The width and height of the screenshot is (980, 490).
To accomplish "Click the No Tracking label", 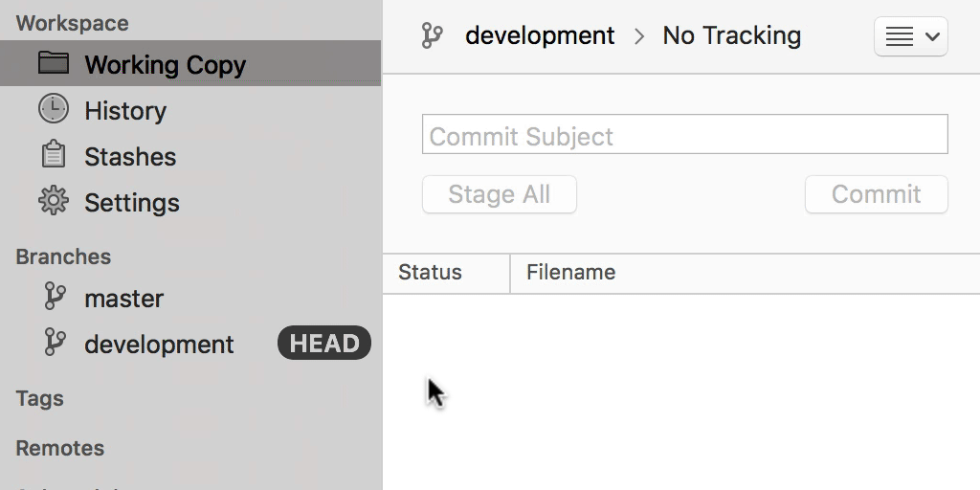I will pyautogui.click(x=731, y=36).
